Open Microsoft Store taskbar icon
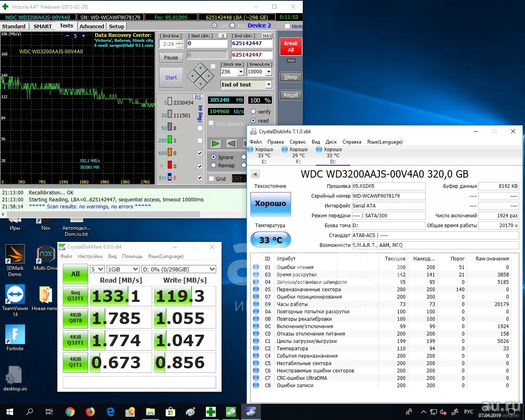Screen dimensions: 525x420 click(170, 412)
